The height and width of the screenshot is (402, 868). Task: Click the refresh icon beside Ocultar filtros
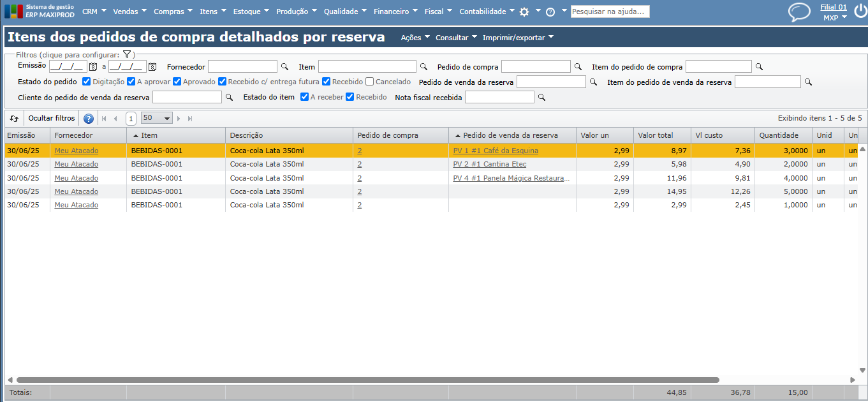pos(14,118)
